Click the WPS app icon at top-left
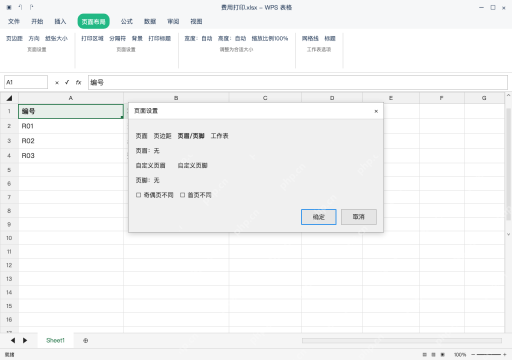 [x=9, y=7]
